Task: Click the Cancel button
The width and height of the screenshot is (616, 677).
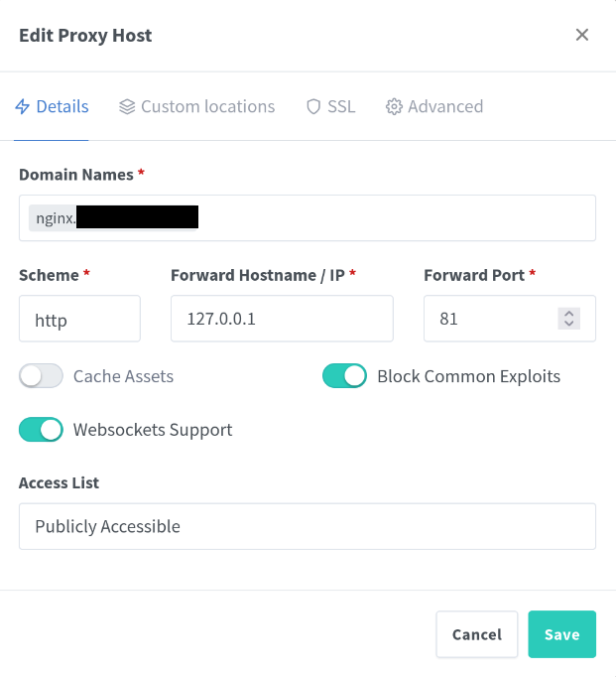Action: [x=476, y=634]
